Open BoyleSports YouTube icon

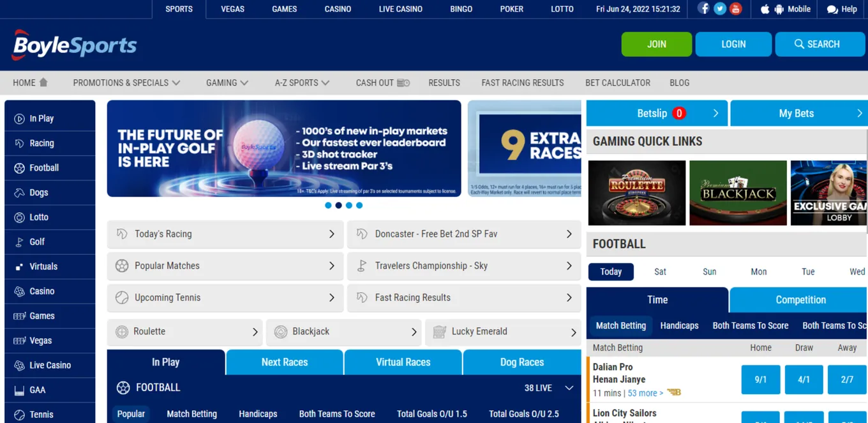[x=736, y=9]
